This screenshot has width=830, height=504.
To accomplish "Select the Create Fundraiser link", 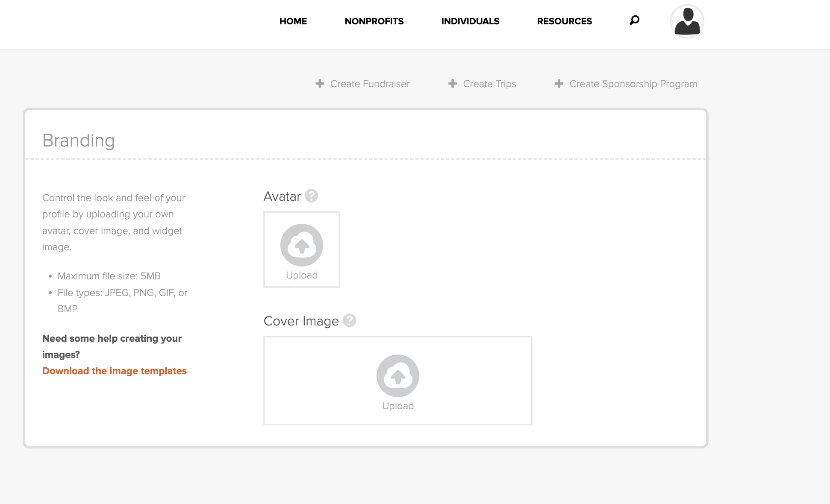I will (370, 84).
